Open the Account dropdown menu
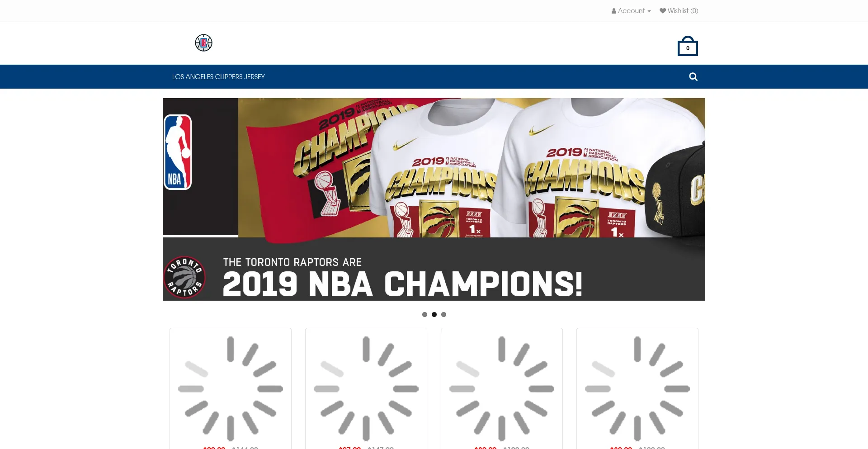 coord(631,11)
